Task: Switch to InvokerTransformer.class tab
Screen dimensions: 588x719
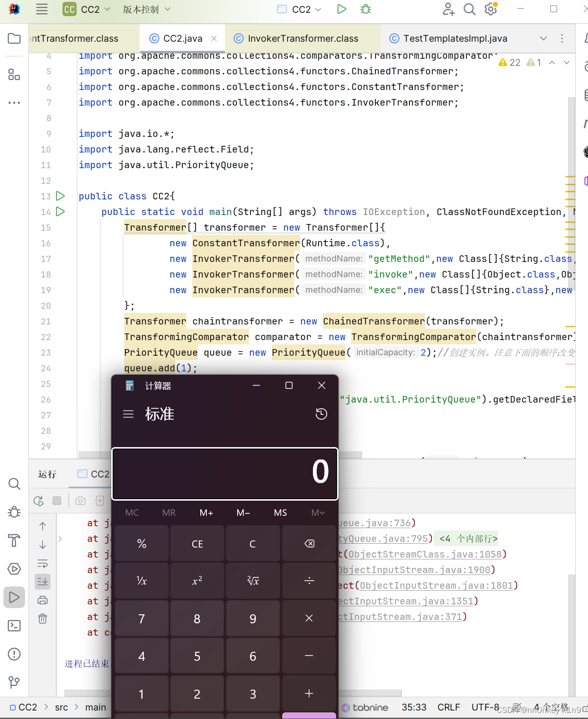Action: 303,38
